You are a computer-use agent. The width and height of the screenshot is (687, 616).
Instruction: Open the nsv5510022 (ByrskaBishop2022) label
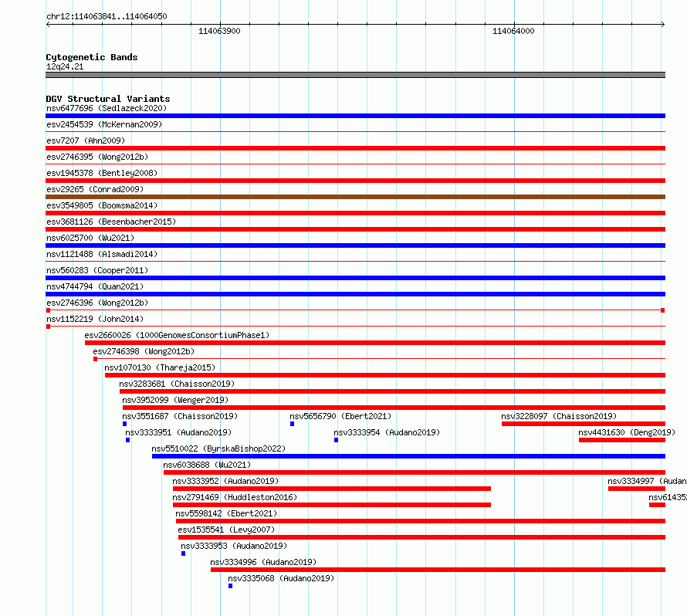[x=218, y=448]
